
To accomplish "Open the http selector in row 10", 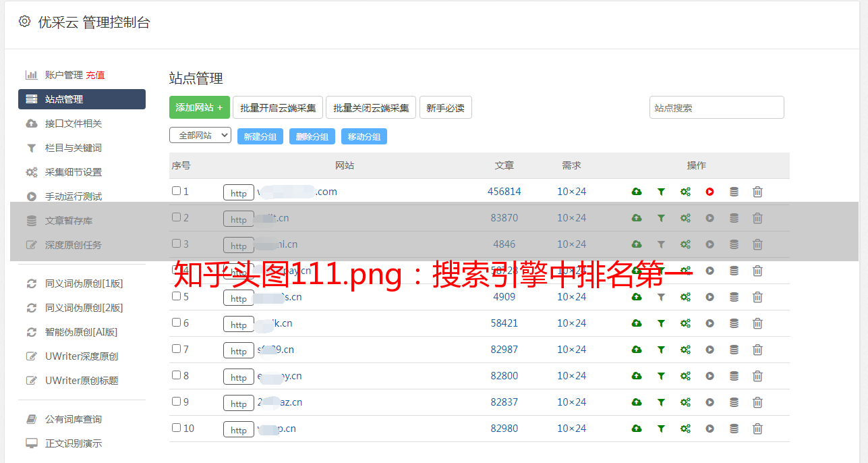I will pyautogui.click(x=239, y=430).
